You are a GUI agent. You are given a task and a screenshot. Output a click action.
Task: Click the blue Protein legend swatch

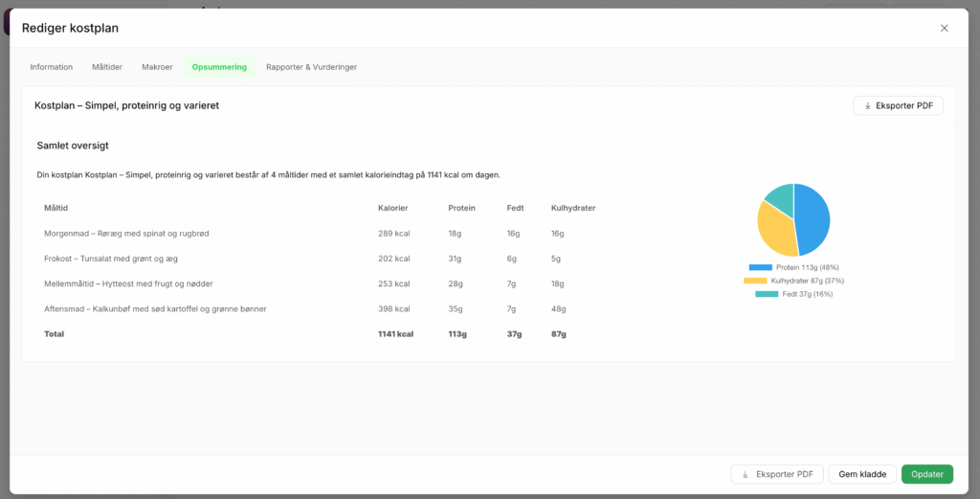[x=760, y=267]
